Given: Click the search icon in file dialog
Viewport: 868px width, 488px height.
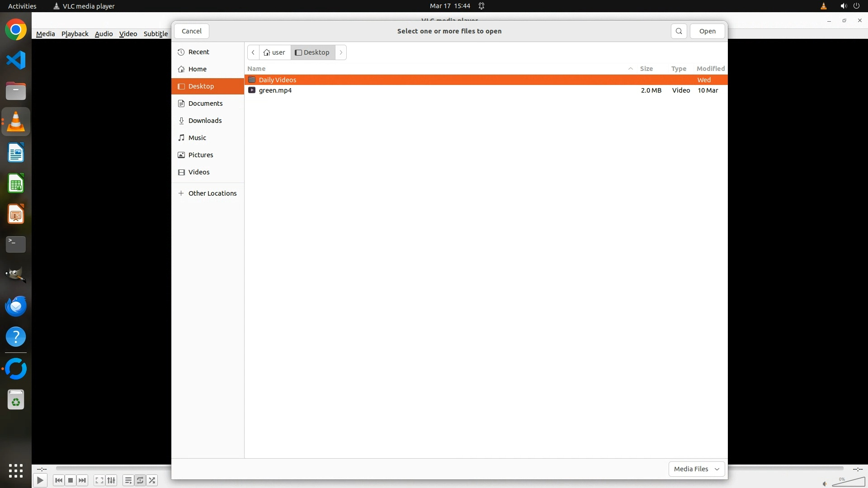Looking at the screenshot, I should click(679, 31).
